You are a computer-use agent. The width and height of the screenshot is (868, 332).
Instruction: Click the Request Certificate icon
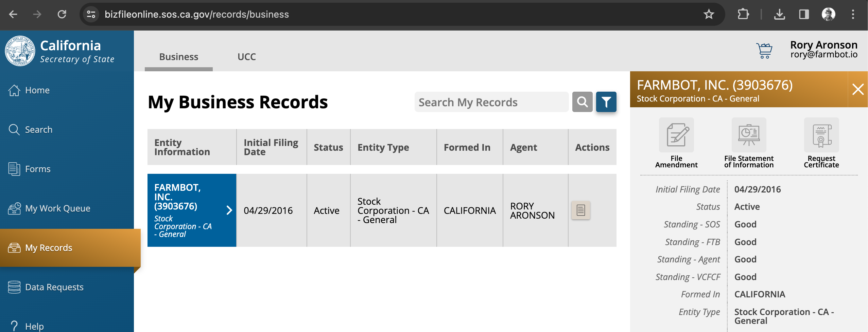(821, 135)
